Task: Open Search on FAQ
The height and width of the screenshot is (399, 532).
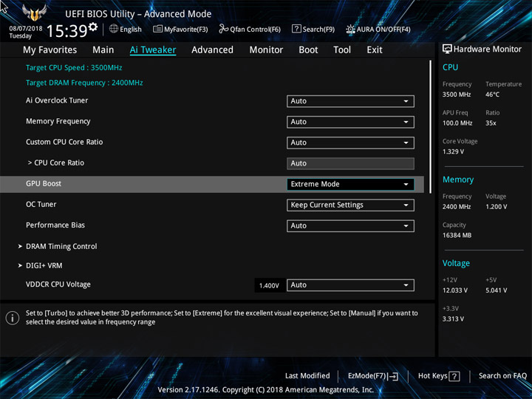Action: pyautogui.click(x=502, y=375)
